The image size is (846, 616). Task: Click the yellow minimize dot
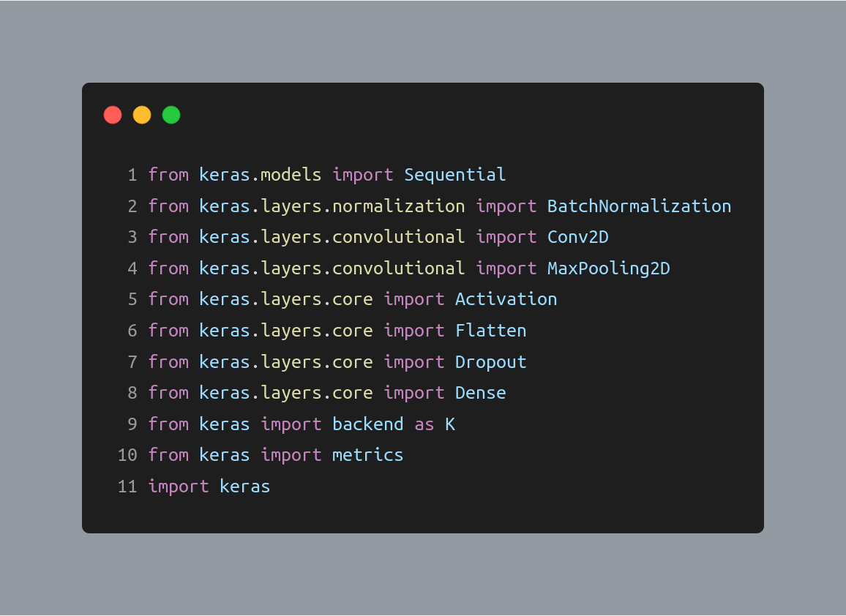tap(142, 115)
